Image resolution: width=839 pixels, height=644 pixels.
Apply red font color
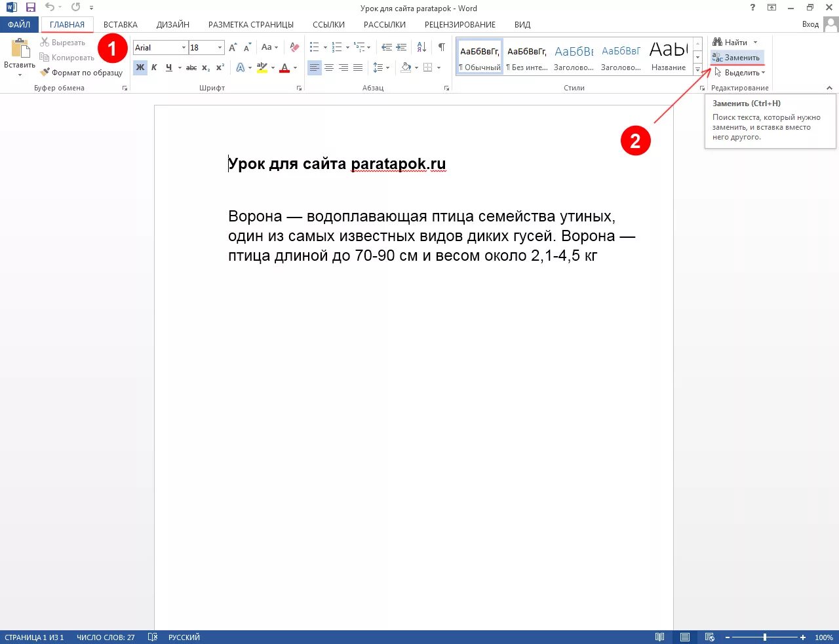coord(284,67)
